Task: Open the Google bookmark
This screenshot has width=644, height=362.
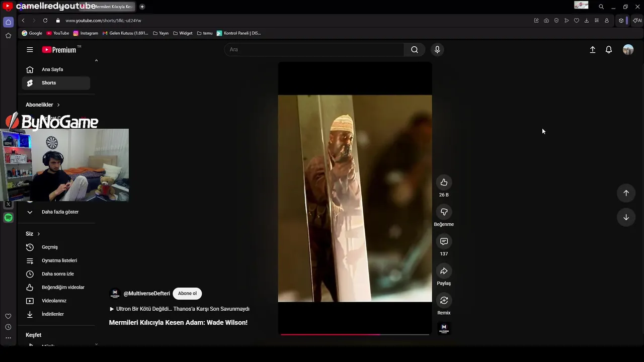Action: click(x=32, y=33)
